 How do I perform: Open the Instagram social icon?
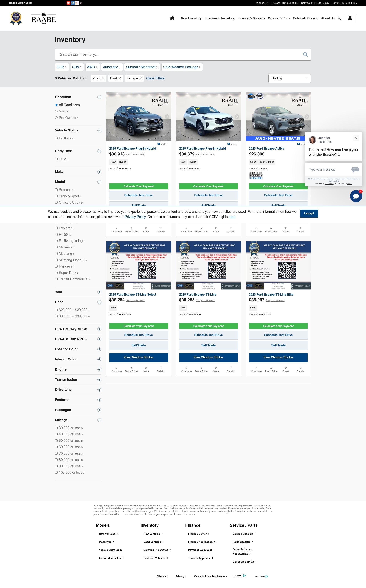tap(77, 3)
